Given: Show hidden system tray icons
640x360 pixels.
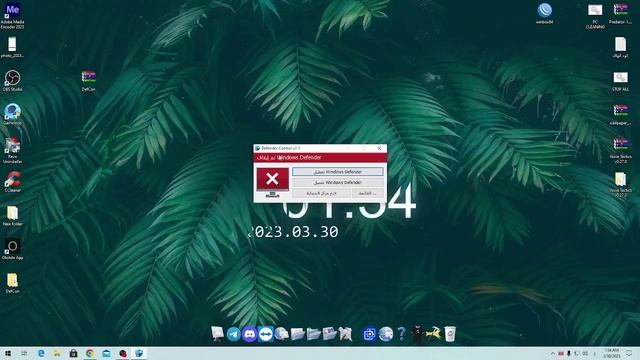Looking at the screenshot, I should coord(553,353).
